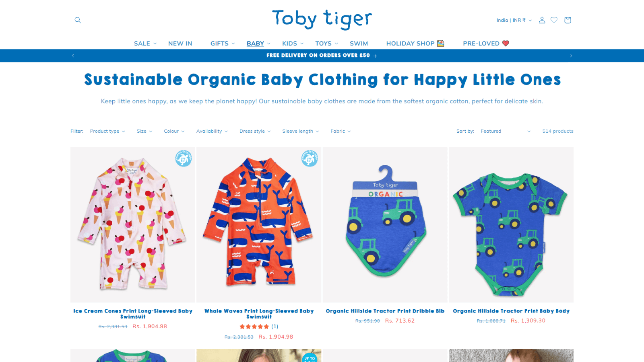Expand the Colour filter
644x362 pixels.
pos(174,131)
